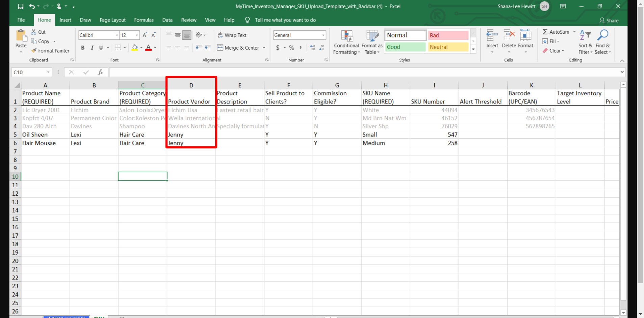This screenshot has width=644, height=318.
Task: Open the text Orientation tool
Action: (x=199, y=35)
